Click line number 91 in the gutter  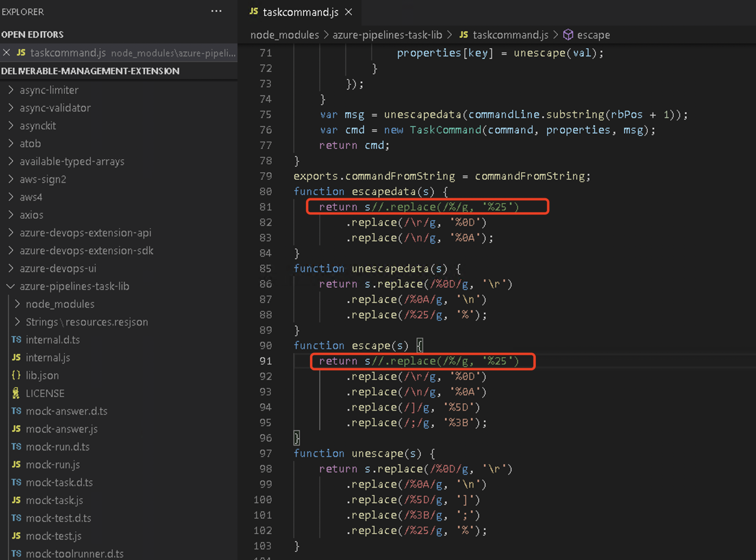(266, 361)
